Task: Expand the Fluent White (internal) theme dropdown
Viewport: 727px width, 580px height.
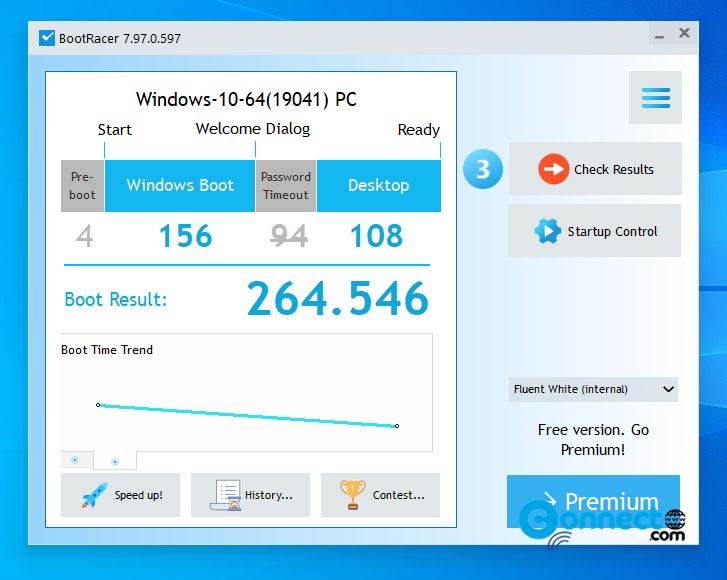Action: coord(593,389)
